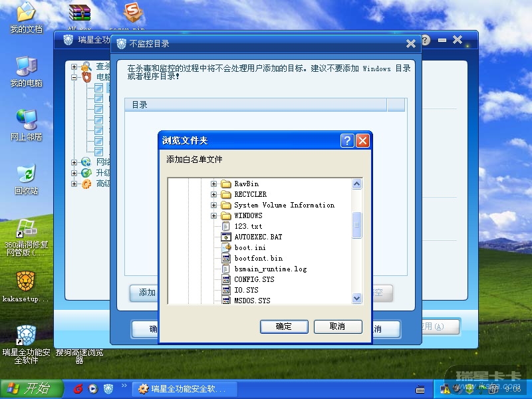Select the System Volume Information folder icon
The image size is (532, 399).
[226, 205]
